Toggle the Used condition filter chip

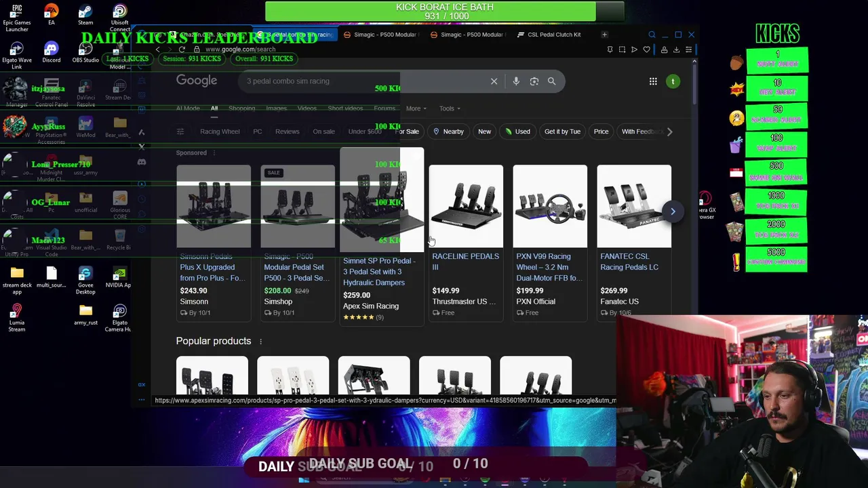(517, 131)
